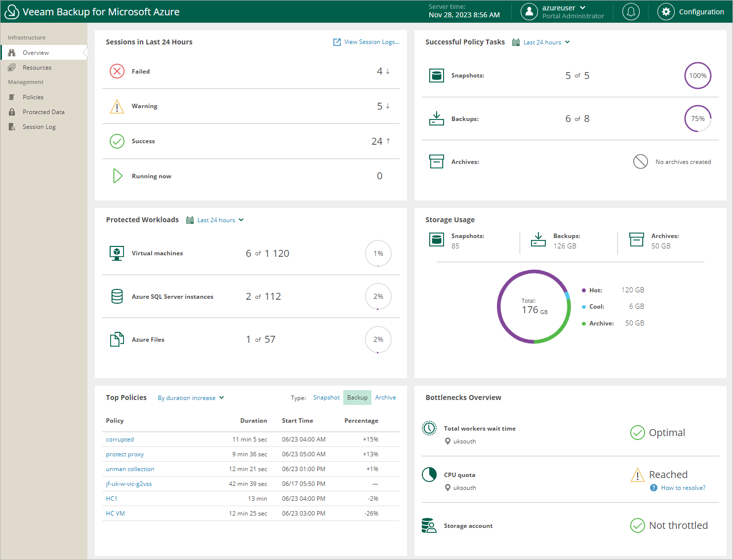Open the protect proxy policy link
The height and width of the screenshot is (560, 733).
pos(125,454)
